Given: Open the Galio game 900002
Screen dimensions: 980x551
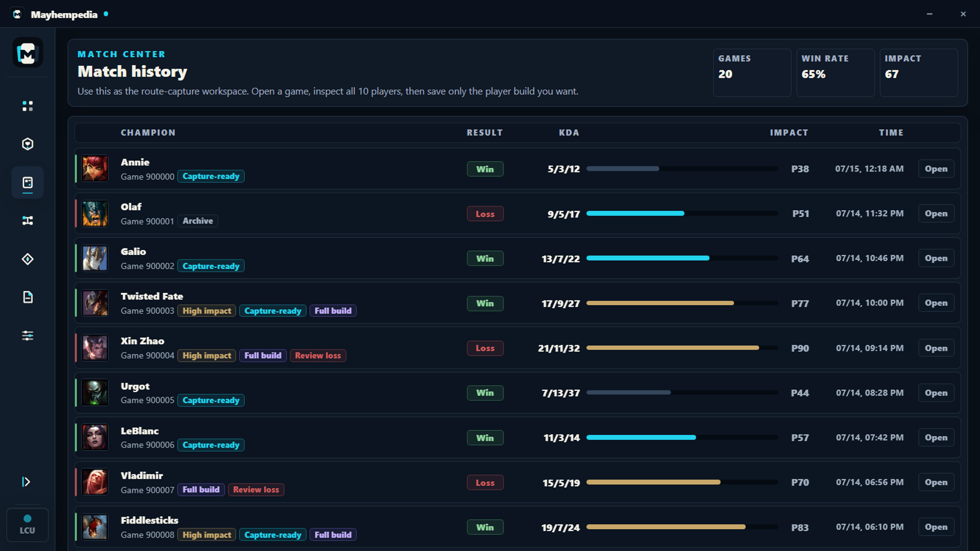Looking at the screenshot, I should tap(936, 259).
